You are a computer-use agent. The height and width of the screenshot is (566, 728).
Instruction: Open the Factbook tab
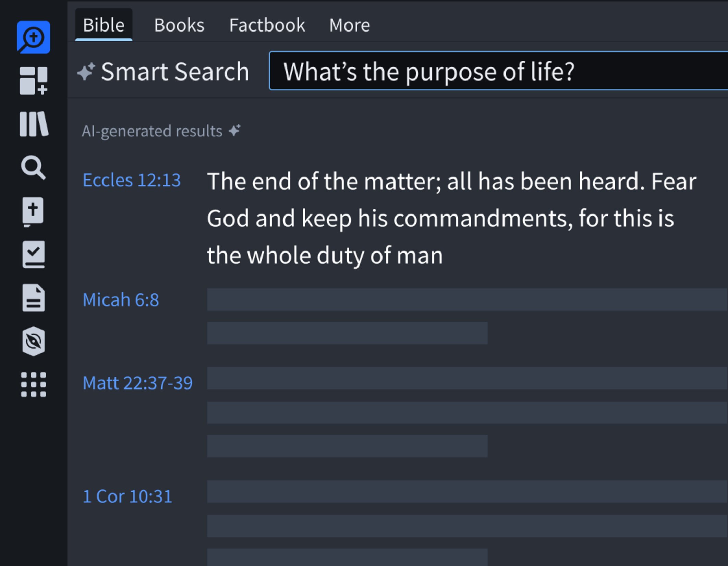[267, 25]
